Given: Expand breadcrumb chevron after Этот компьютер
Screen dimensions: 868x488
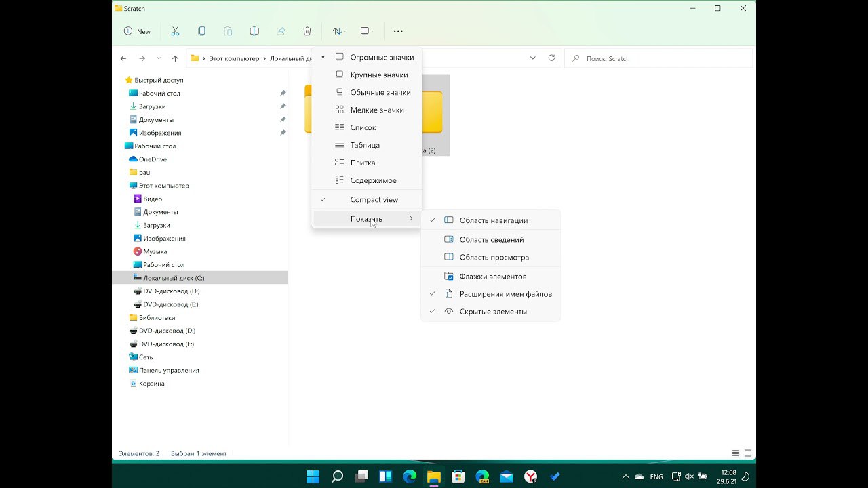Looking at the screenshot, I should pyautogui.click(x=264, y=58).
